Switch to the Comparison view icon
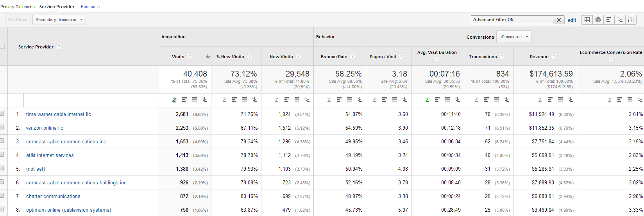The image size is (644, 216). click(620, 20)
